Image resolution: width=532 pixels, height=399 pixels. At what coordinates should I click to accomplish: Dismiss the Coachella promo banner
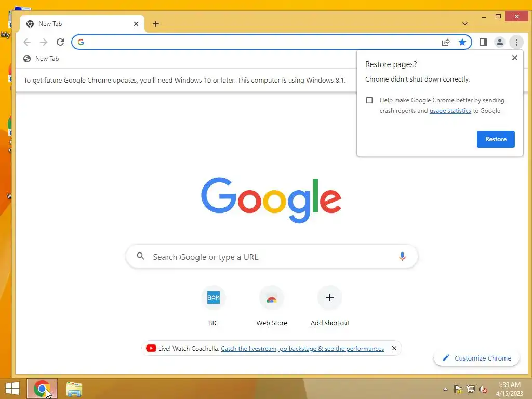point(394,348)
